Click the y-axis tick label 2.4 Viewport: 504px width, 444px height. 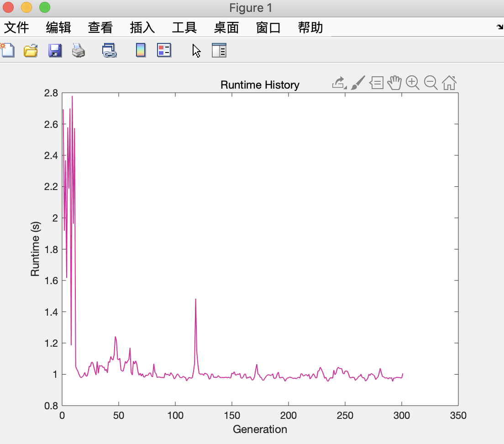(51, 156)
